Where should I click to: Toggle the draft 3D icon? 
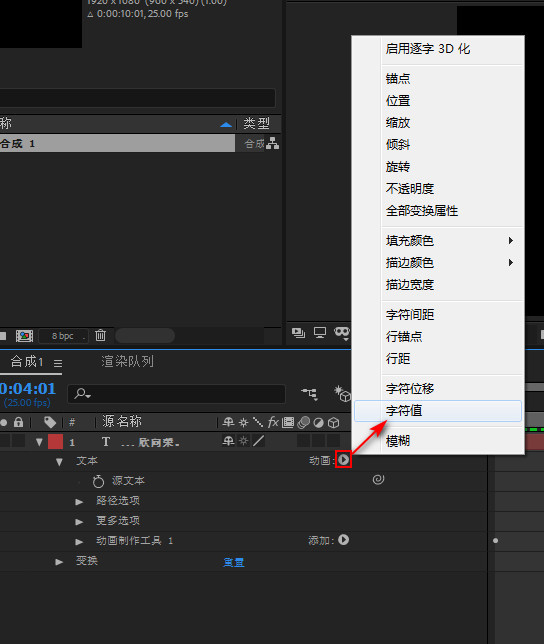pos(342,393)
